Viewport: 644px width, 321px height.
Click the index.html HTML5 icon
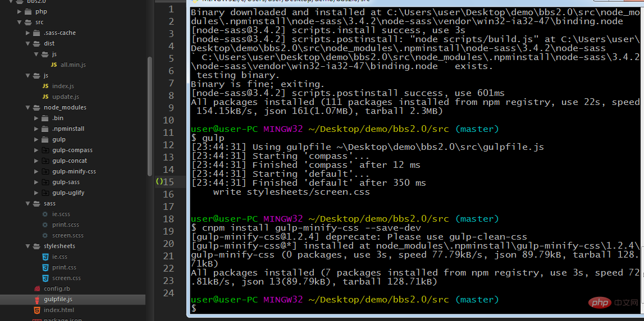[x=37, y=310]
